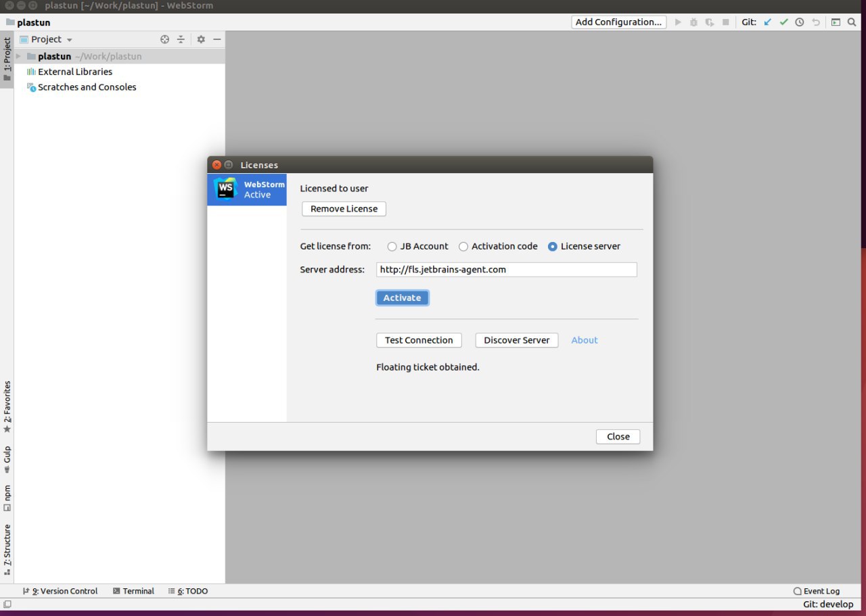This screenshot has height=616, width=866.
Task: Click the tool windows toggle icon in status bar
Action: 7,605
